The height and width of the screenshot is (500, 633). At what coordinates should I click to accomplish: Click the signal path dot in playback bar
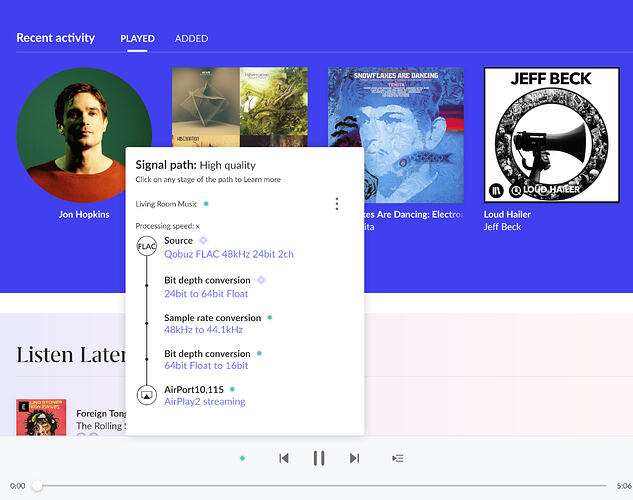pos(242,458)
